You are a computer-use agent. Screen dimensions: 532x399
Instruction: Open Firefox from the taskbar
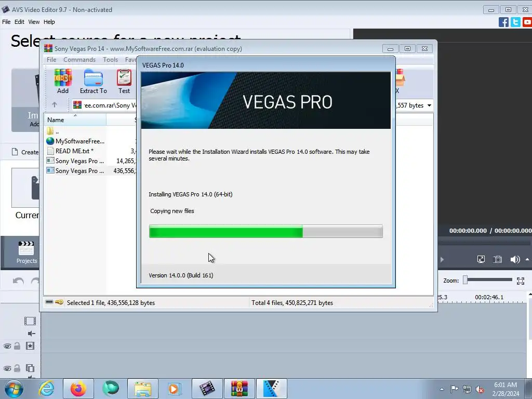(78, 389)
